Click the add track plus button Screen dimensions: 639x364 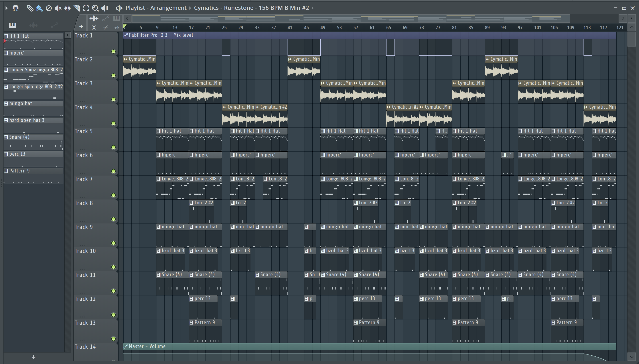tap(81, 26)
